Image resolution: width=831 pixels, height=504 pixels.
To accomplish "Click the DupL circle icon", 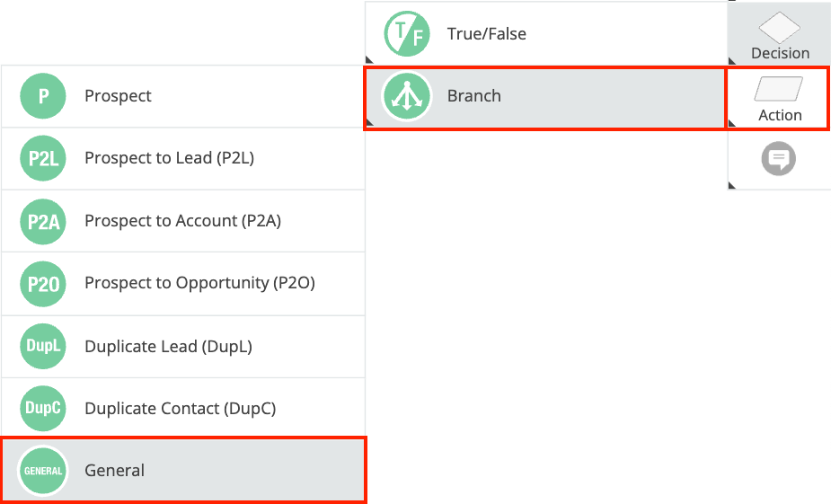I will pos(43,347).
